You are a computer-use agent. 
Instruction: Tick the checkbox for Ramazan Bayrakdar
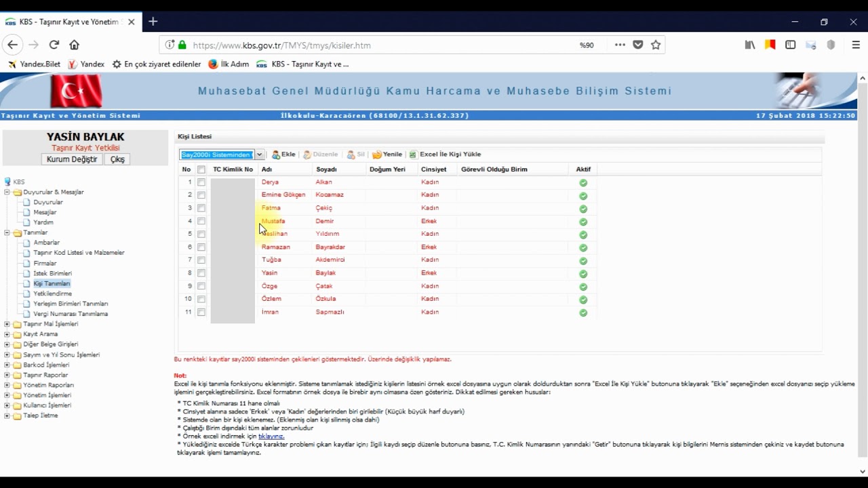coord(201,247)
